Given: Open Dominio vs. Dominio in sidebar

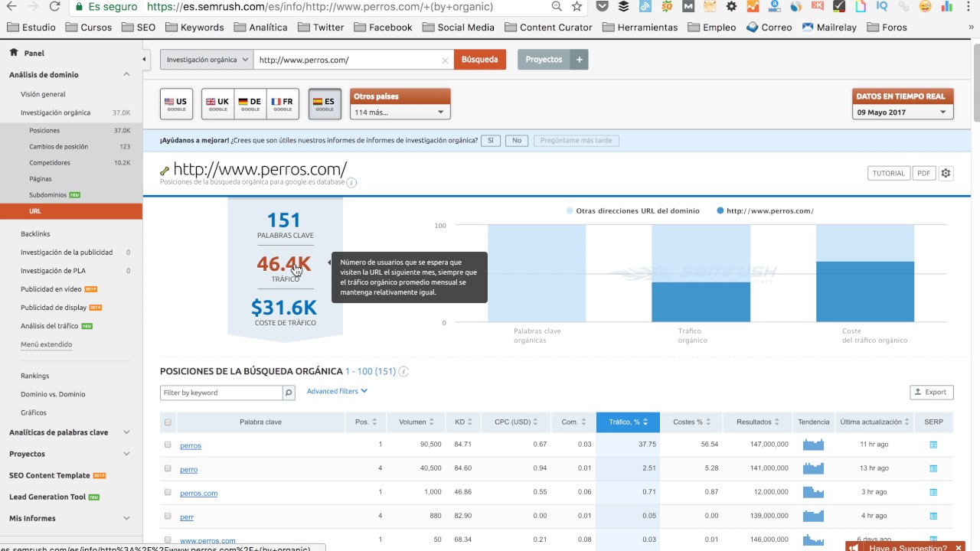Looking at the screenshot, I should (53, 394).
